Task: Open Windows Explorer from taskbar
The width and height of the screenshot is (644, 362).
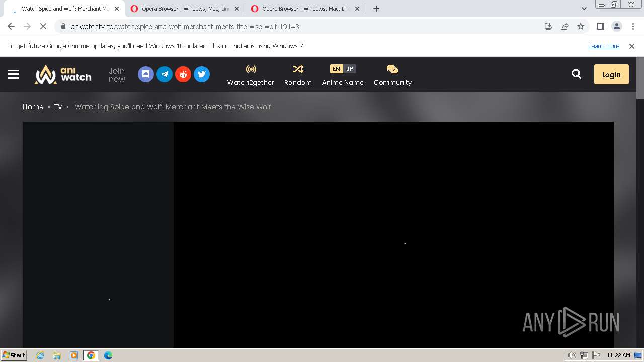Action: (x=57, y=355)
